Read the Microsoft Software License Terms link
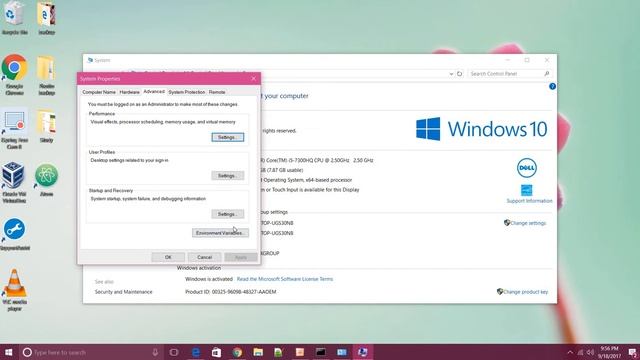640x360 pixels. click(285, 279)
